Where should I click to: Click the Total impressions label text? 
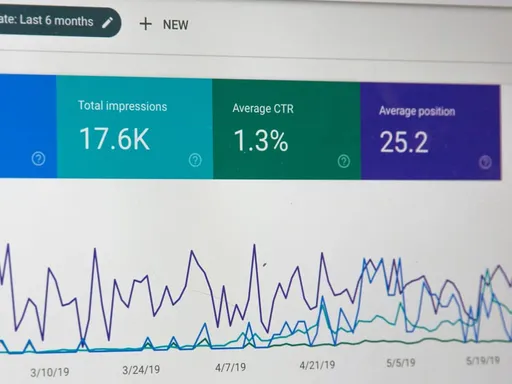coord(122,106)
